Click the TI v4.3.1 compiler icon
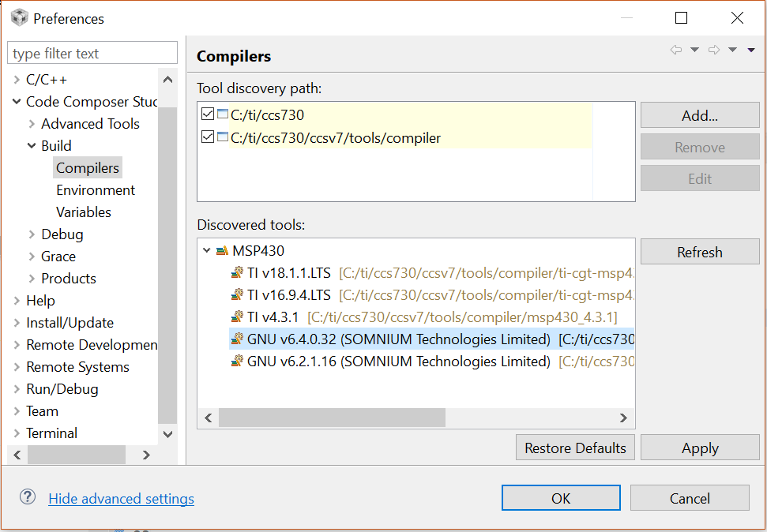Image resolution: width=767 pixels, height=532 pixels. (237, 317)
